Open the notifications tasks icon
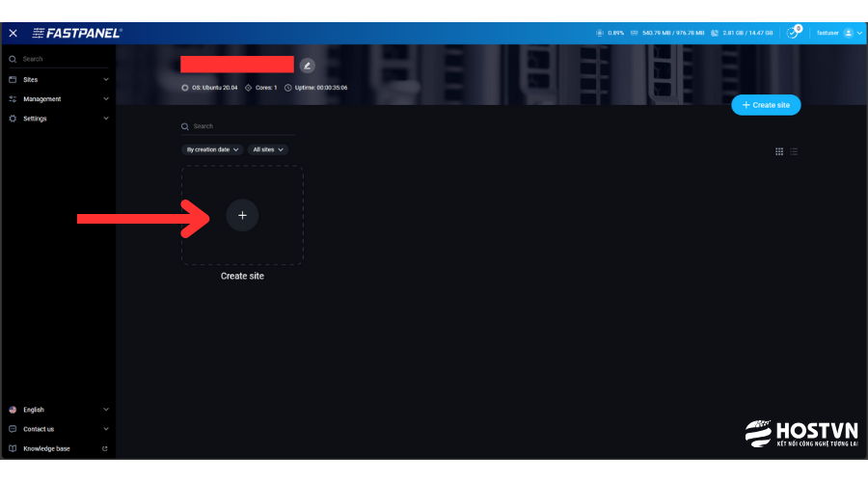Image resolution: width=868 pixels, height=482 pixels. click(794, 33)
